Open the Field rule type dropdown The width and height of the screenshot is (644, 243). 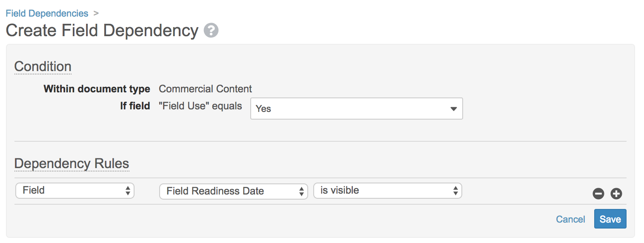(75, 191)
